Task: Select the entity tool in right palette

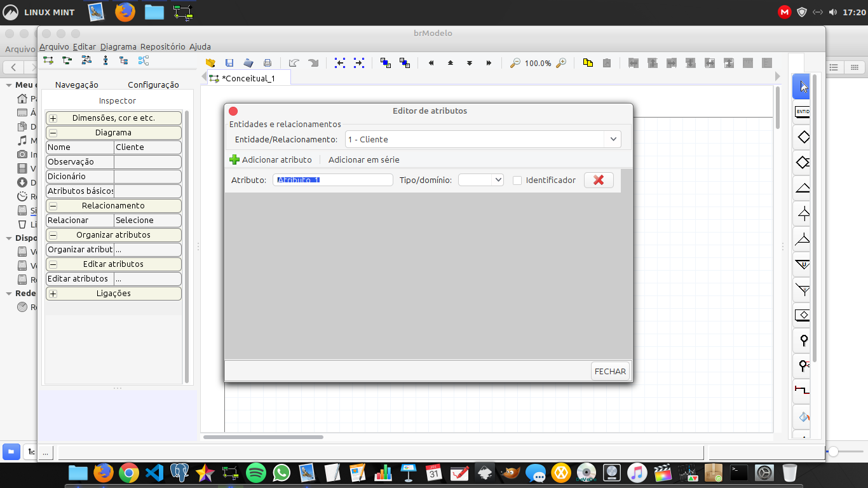Action: click(x=803, y=112)
